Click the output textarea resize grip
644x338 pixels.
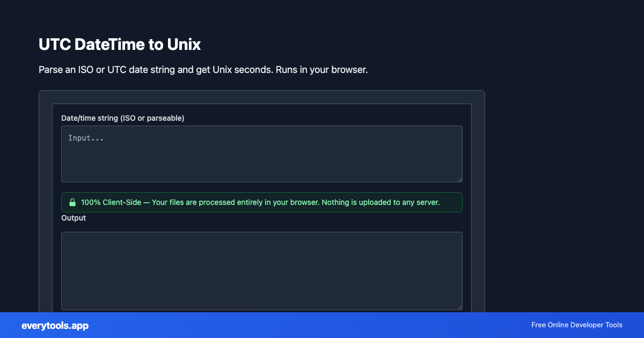[460, 306]
